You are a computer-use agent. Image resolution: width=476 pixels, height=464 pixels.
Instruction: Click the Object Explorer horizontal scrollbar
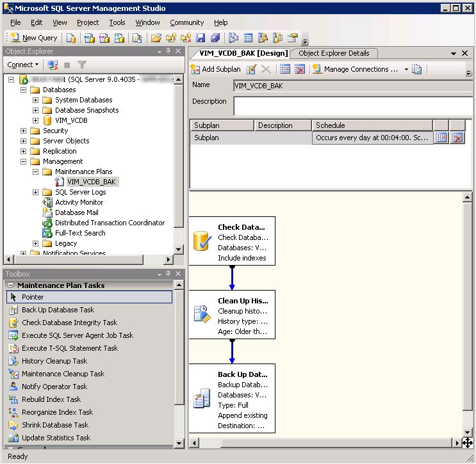point(79,260)
